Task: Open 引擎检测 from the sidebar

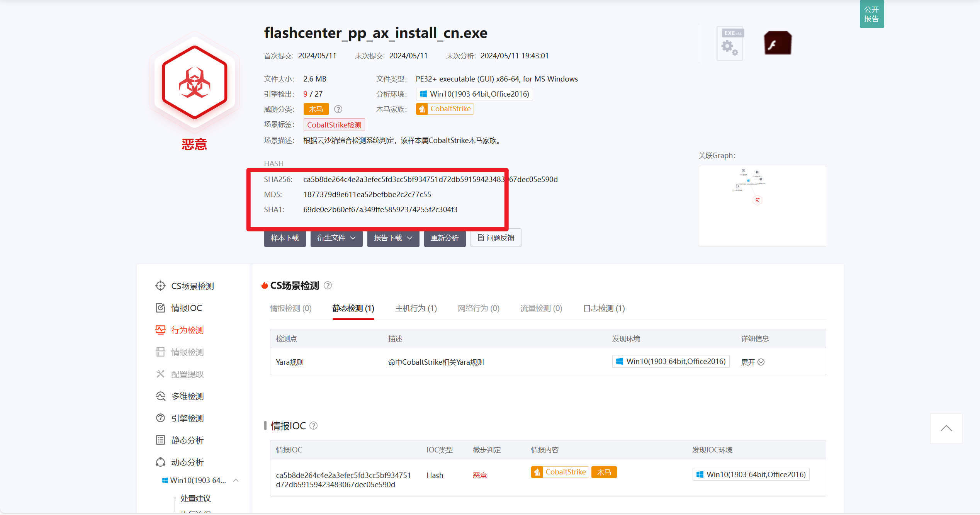Action: [x=187, y=418]
